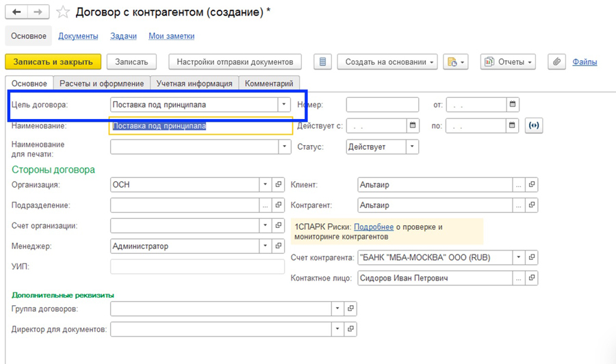Click the Номер input field
The height and width of the screenshot is (364, 616).
[x=382, y=105]
